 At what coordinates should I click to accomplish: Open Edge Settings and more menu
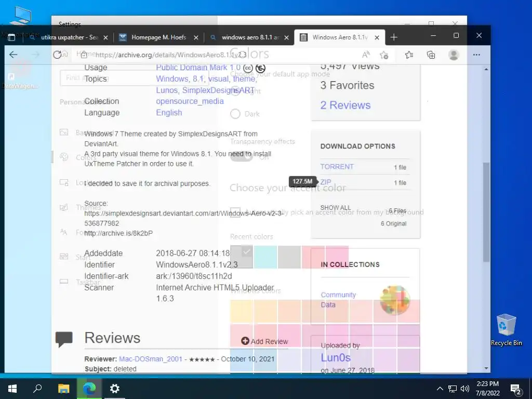(476, 55)
